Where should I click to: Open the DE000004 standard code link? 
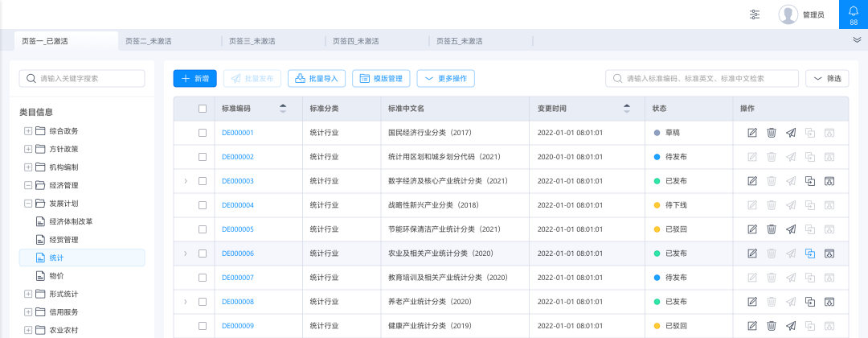point(237,205)
